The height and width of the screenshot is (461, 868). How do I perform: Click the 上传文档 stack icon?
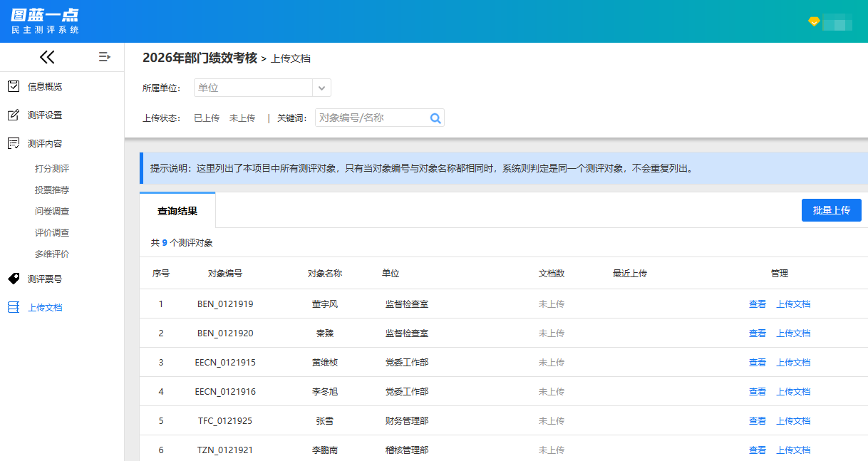[x=14, y=307]
